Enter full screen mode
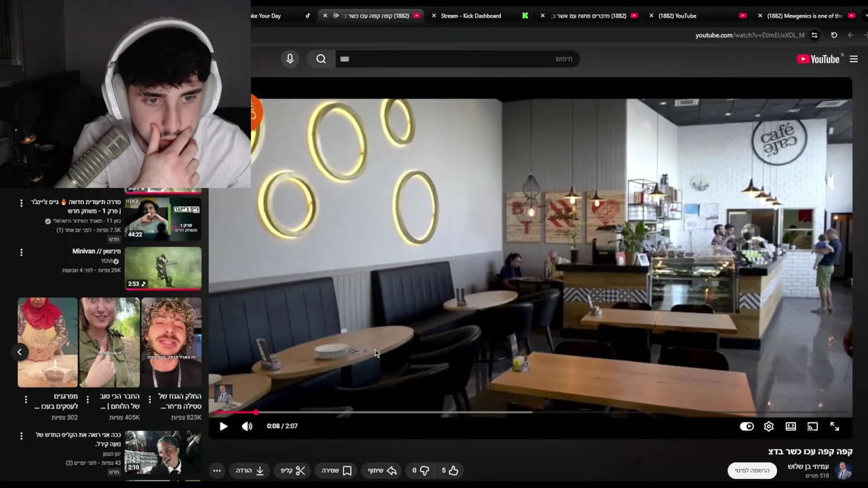Image resolution: width=868 pixels, height=488 pixels. coord(835,426)
